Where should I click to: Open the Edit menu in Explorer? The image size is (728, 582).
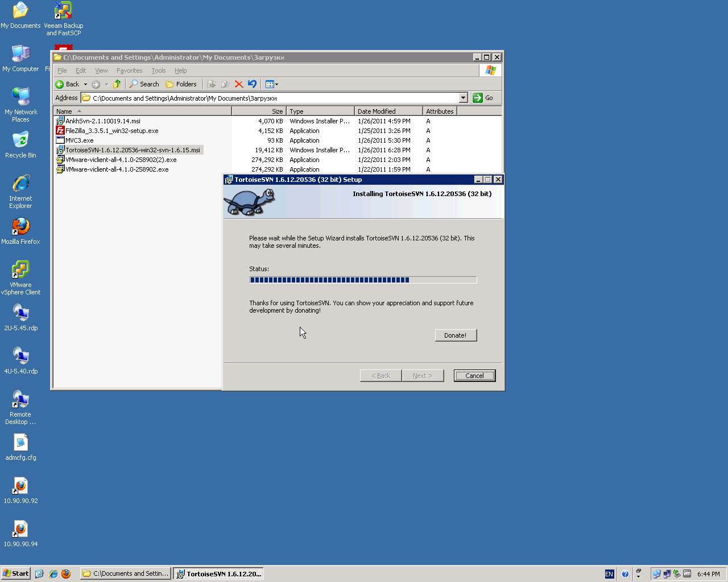pyautogui.click(x=81, y=70)
